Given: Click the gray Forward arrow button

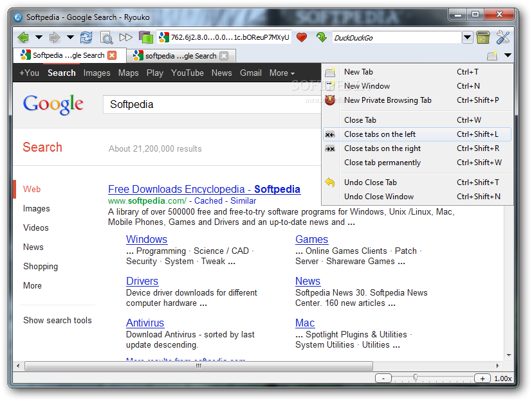Looking at the screenshot, I should [55, 37].
